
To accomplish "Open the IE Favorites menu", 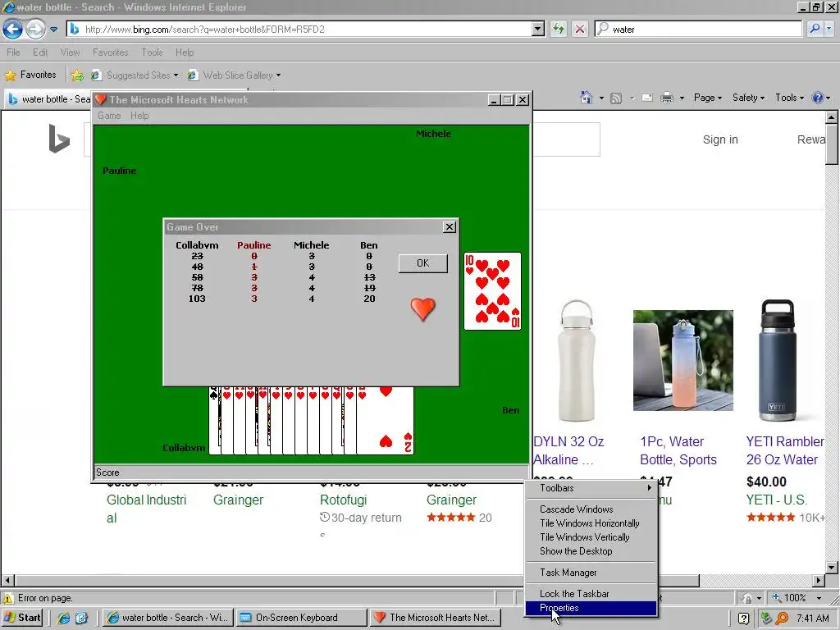I will tap(111, 52).
